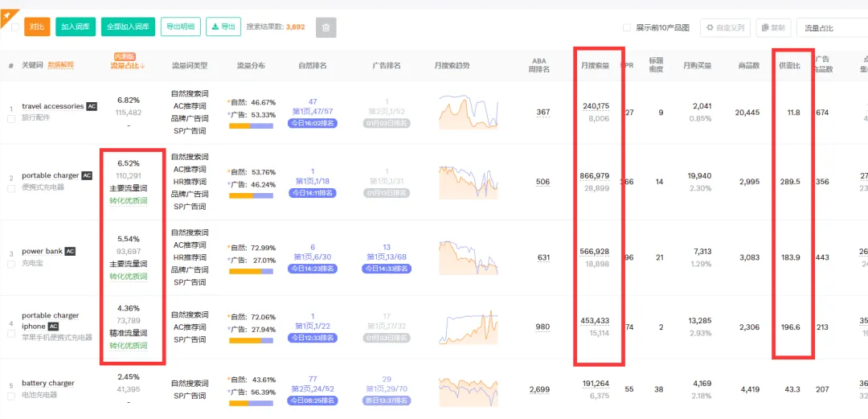Click the gray trash delete icon
This screenshot has height=419, width=868.
326,27
